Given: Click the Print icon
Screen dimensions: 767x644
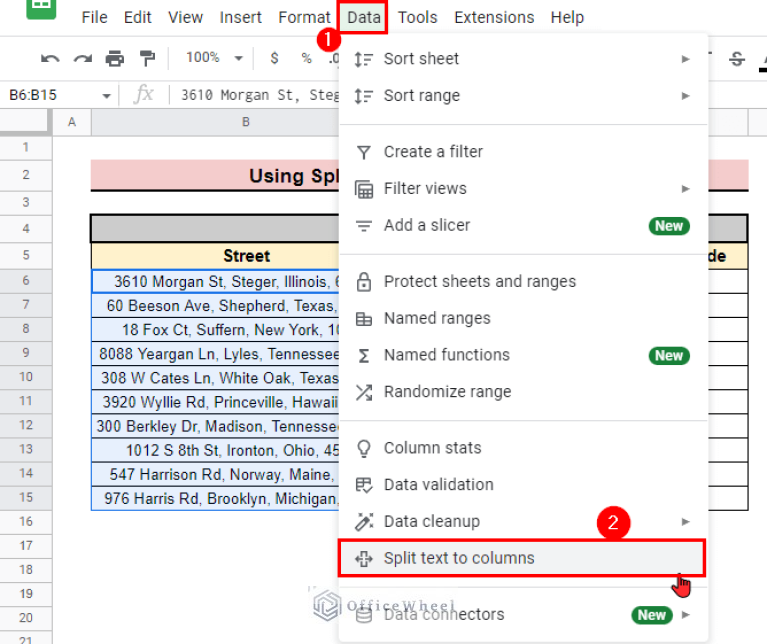Looking at the screenshot, I should [x=114, y=59].
